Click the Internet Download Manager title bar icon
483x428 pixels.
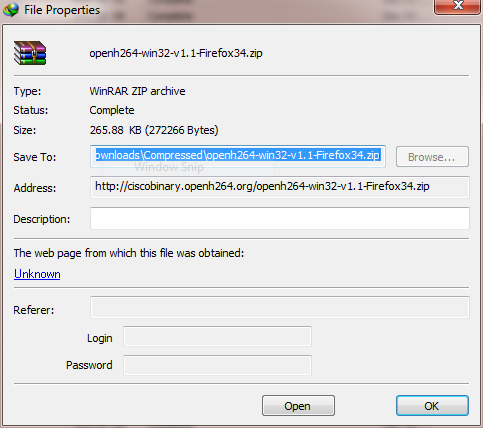pos(11,9)
